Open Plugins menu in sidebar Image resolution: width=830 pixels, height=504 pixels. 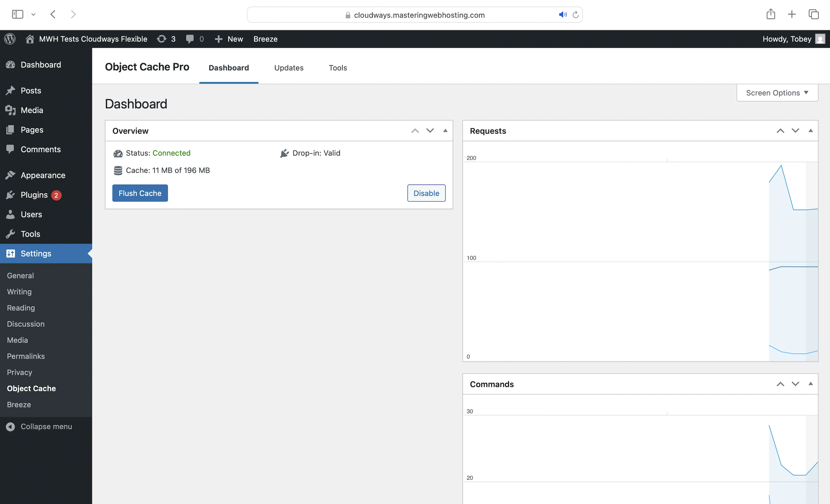coord(34,195)
